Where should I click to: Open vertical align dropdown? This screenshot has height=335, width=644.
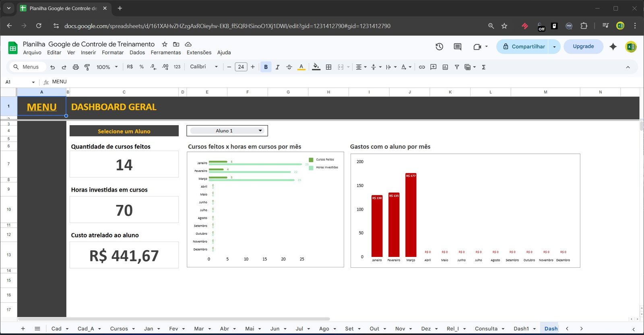[376, 67]
